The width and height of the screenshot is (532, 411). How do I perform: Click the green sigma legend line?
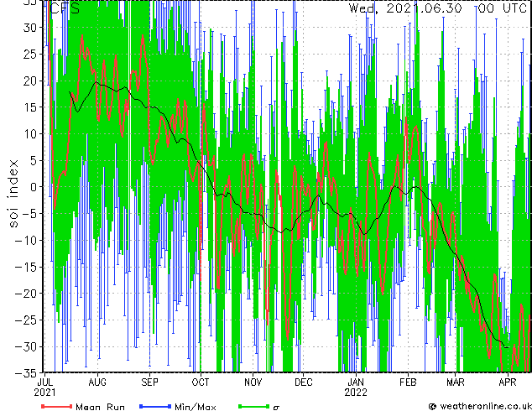pyautogui.click(x=253, y=406)
